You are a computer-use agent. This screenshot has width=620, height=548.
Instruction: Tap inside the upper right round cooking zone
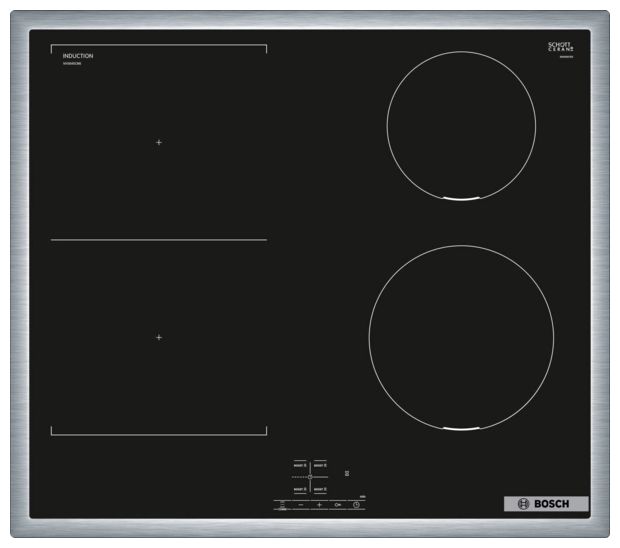pyautogui.click(x=461, y=126)
